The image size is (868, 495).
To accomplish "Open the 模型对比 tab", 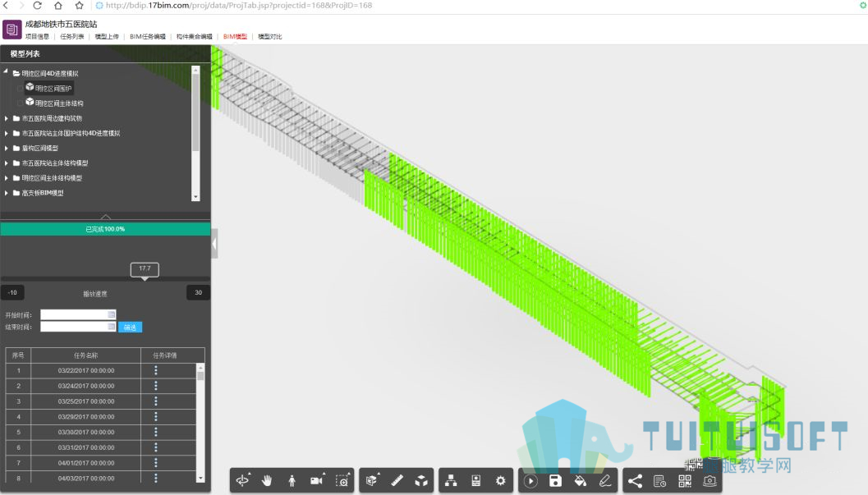I will click(x=270, y=36).
